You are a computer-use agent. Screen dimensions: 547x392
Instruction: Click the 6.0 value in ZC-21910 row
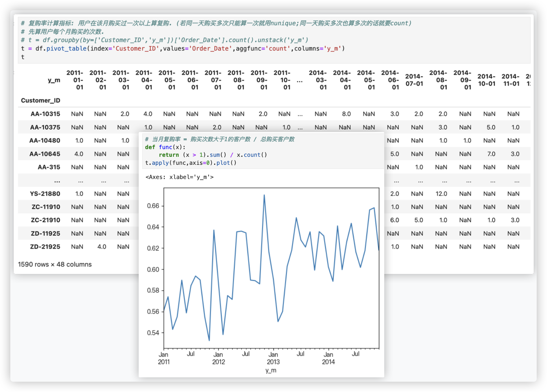coord(394,220)
